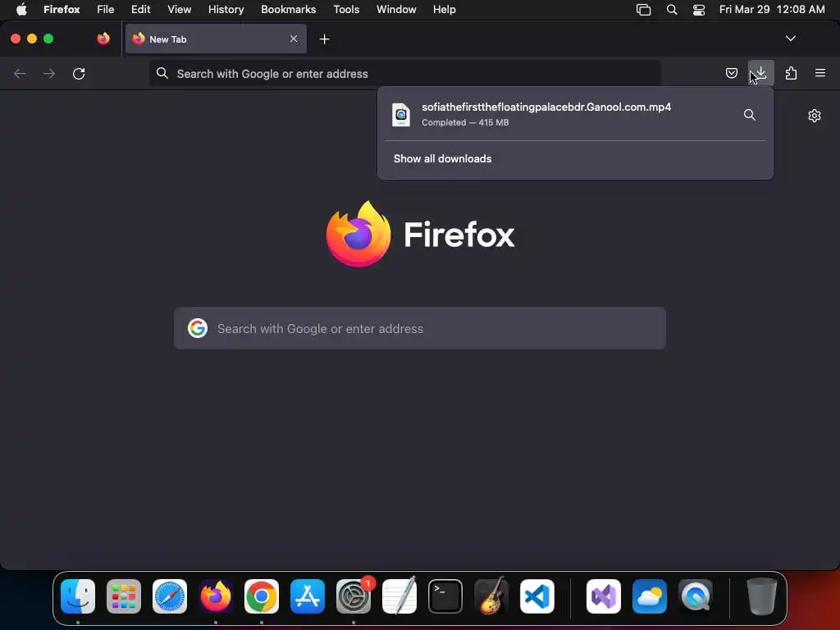The width and height of the screenshot is (840, 630).
Task: Open System Settings from the Dock
Action: pyautogui.click(x=354, y=596)
